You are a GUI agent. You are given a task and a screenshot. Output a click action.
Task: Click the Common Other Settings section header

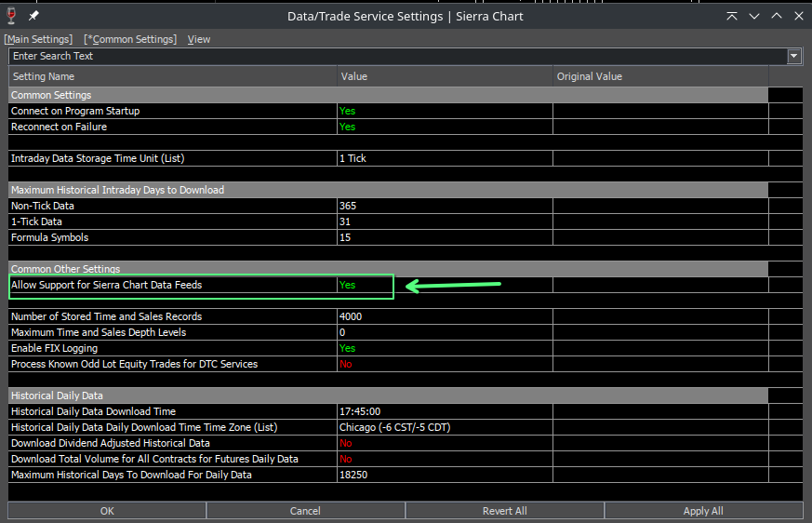pyautogui.click(x=389, y=269)
